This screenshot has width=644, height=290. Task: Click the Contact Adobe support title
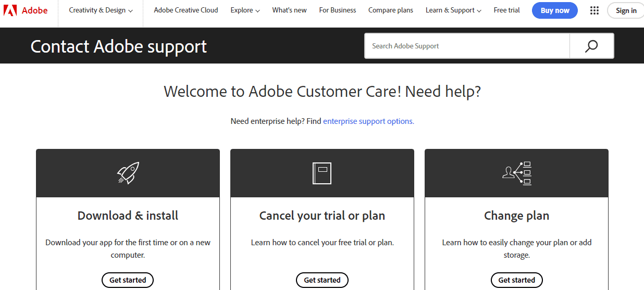[119, 46]
